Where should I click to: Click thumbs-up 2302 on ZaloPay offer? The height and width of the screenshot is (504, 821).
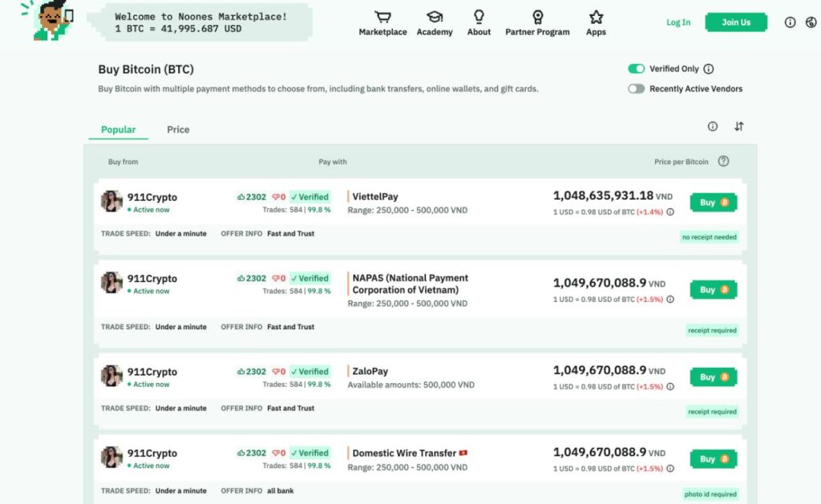coord(252,372)
